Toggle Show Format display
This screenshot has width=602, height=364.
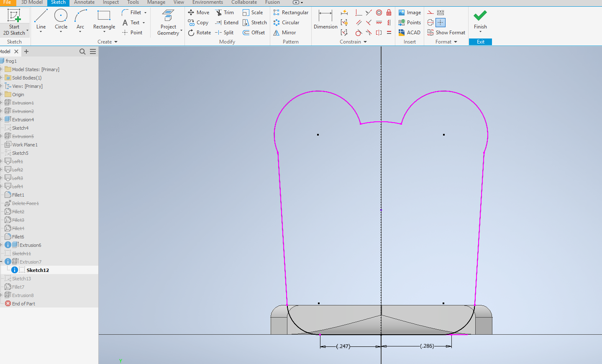pos(446,33)
